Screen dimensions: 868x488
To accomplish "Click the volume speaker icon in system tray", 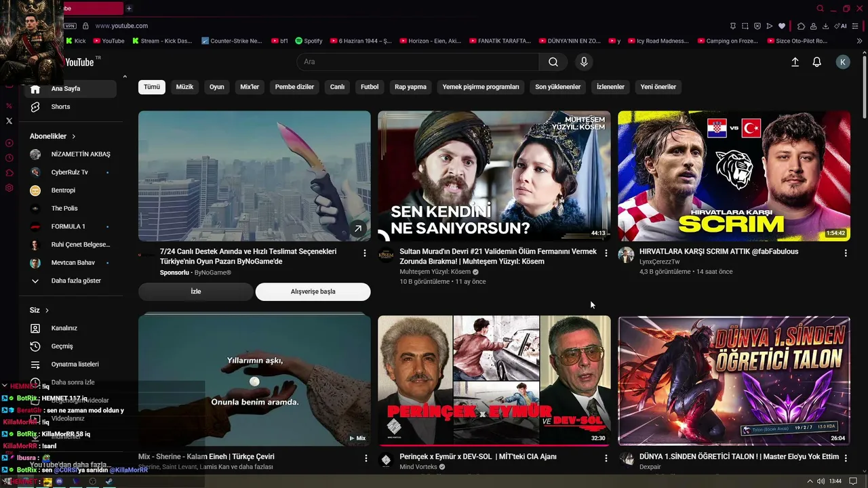I will (x=821, y=481).
